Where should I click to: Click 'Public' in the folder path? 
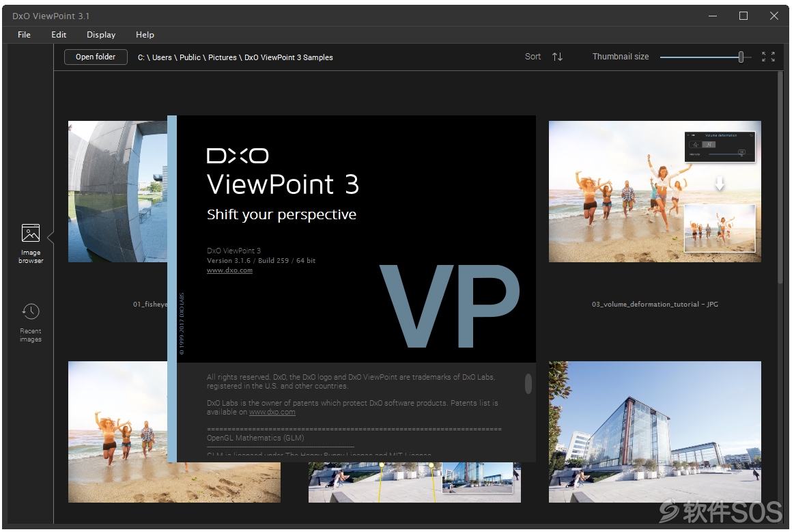click(x=190, y=57)
